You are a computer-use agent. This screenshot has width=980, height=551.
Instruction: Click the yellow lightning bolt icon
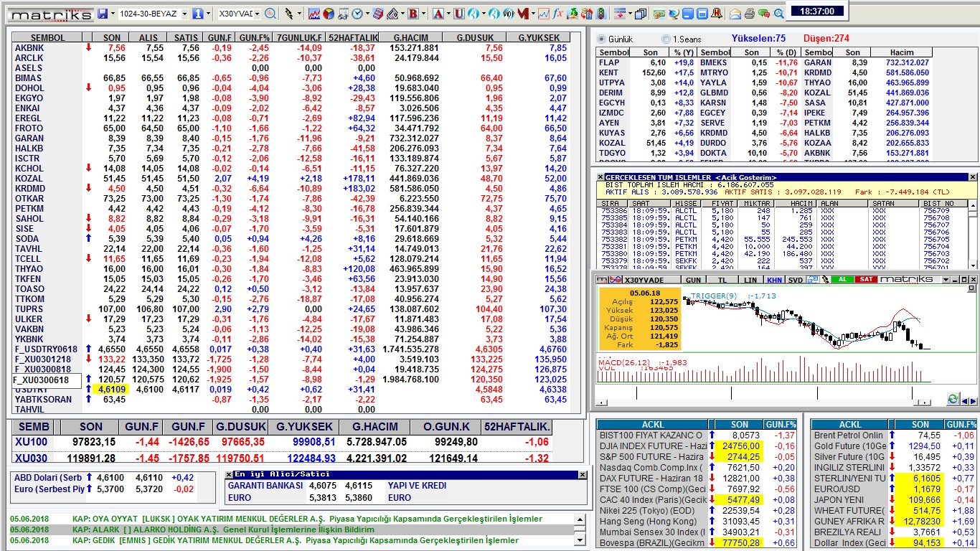coord(288,14)
